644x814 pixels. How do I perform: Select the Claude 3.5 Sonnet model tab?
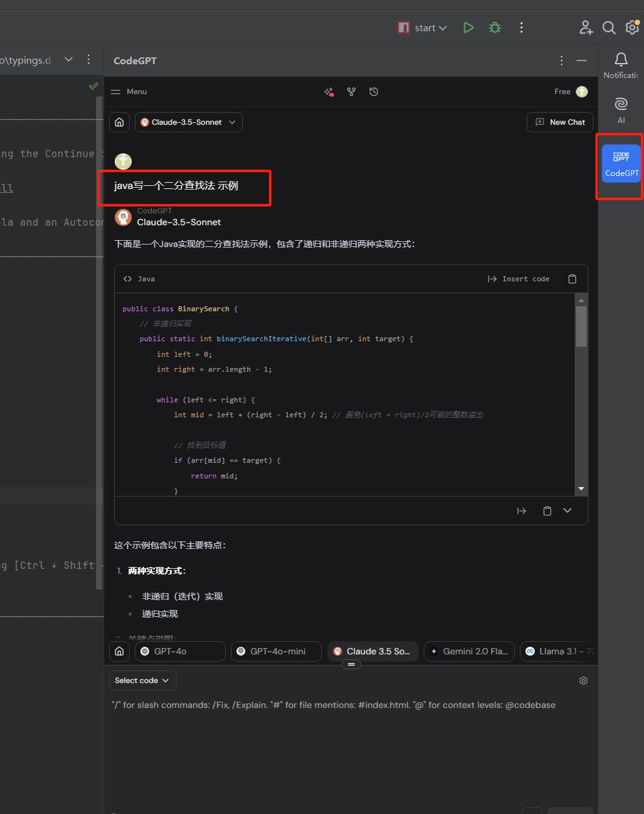[x=373, y=651]
